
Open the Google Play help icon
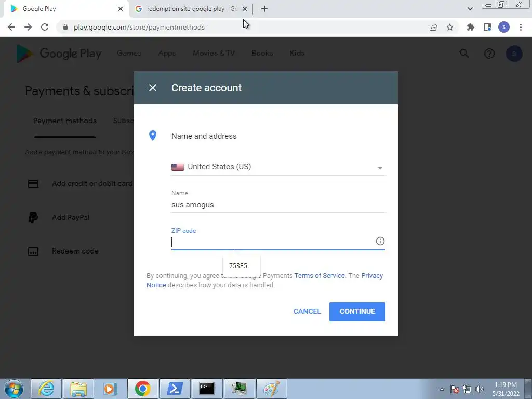[x=489, y=54]
